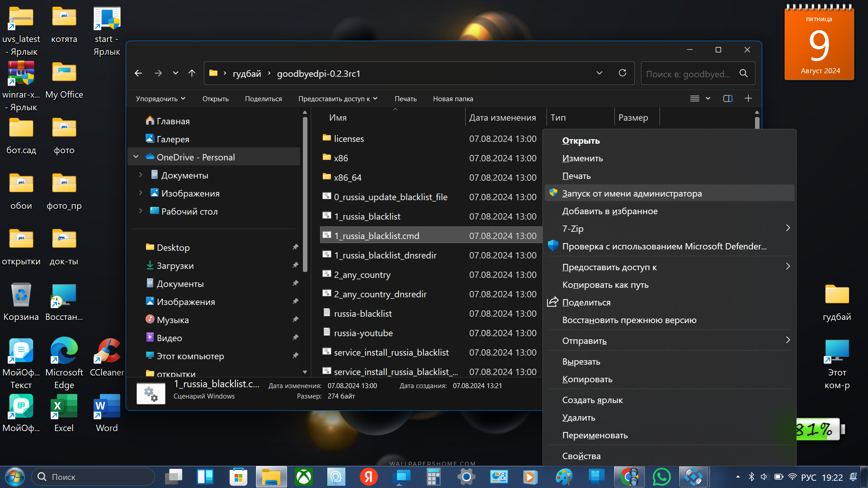The image size is (868, 488).
Task: Open Видео in quick access
Action: coord(164,338)
